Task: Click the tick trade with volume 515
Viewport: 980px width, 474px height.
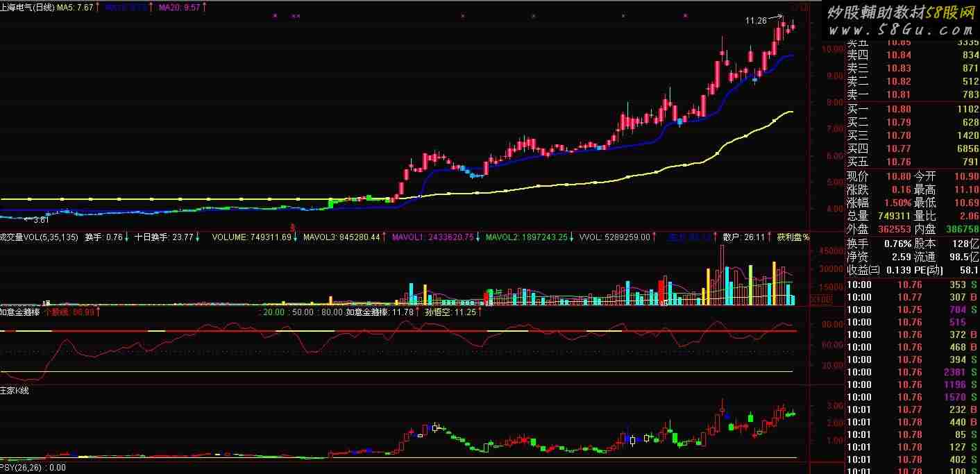Action: (x=958, y=322)
